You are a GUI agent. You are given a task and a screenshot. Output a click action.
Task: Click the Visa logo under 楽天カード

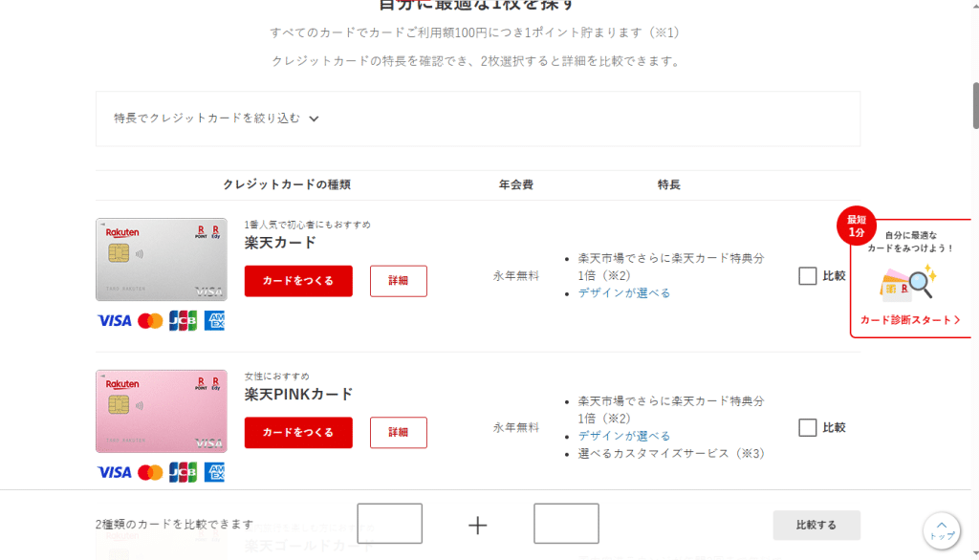click(x=114, y=321)
